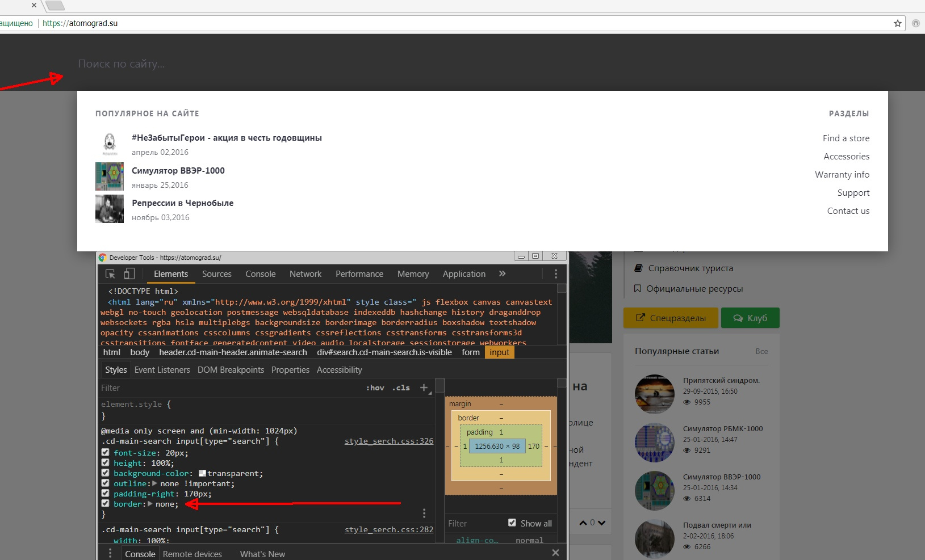Switch to the Elements tab

coord(171,273)
